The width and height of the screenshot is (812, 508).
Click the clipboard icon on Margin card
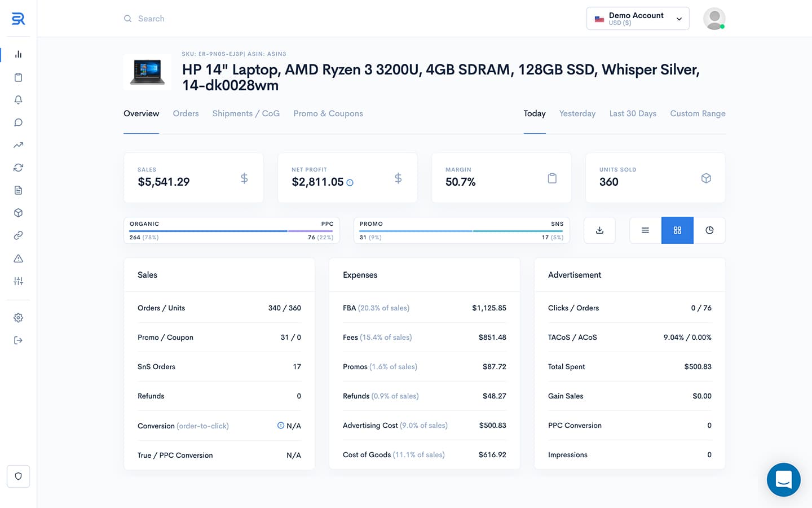[x=552, y=178]
